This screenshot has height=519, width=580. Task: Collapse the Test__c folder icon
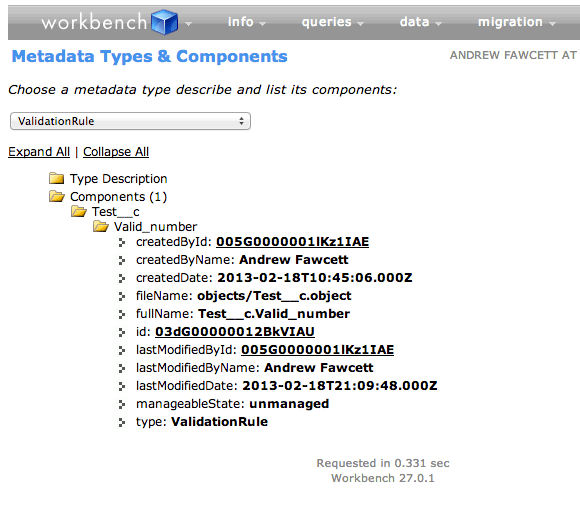tap(79, 212)
